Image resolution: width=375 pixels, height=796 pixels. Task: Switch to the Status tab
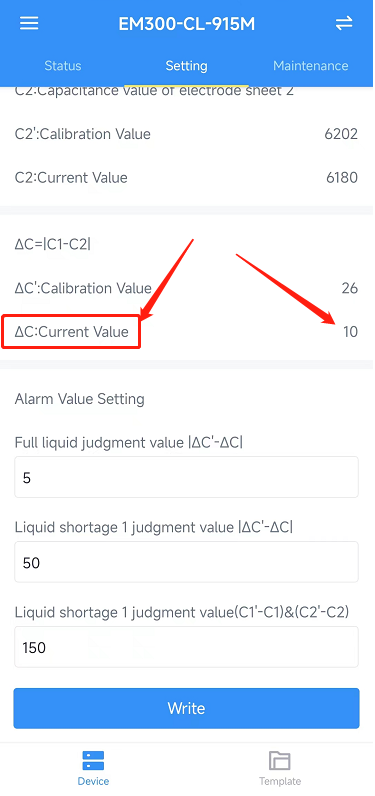62,66
